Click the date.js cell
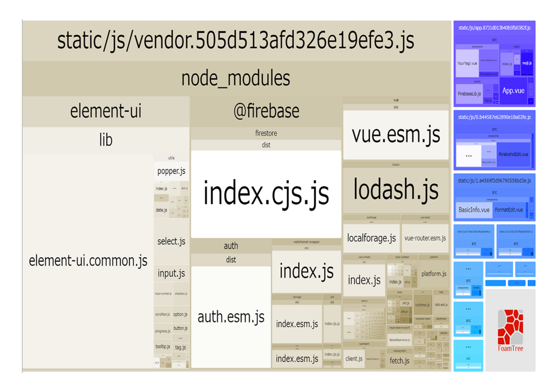This screenshot has height=392, width=555. pos(162,210)
